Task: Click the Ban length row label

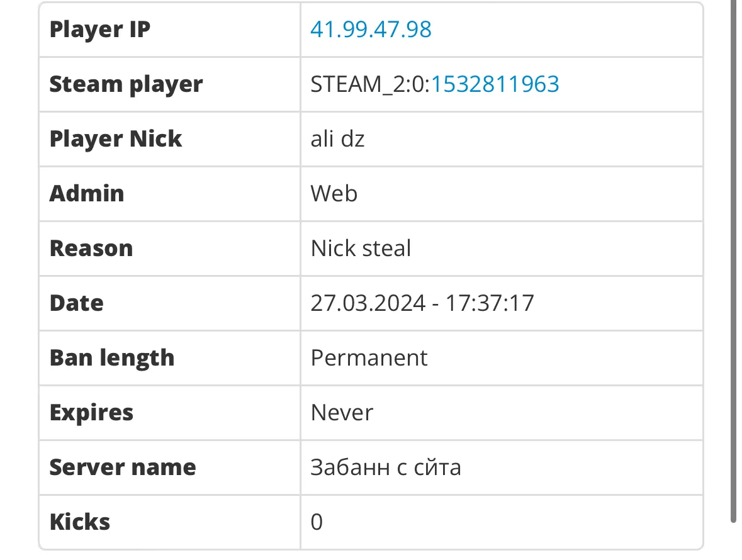Action: pyautogui.click(x=112, y=358)
